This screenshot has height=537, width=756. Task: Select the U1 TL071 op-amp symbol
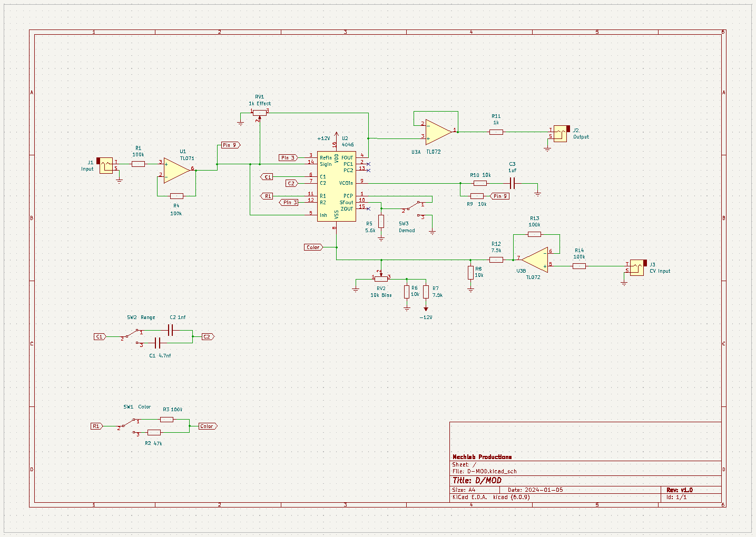tap(175, 170)
